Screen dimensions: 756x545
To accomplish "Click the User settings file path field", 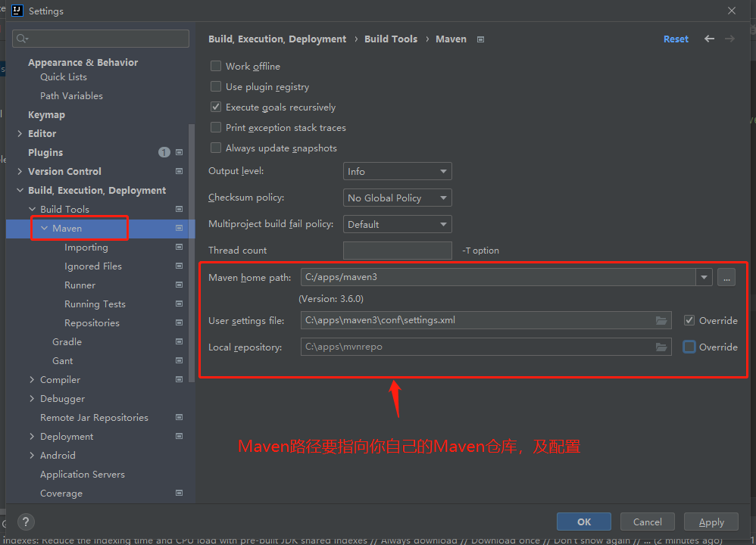I will (x=486, y=320).
